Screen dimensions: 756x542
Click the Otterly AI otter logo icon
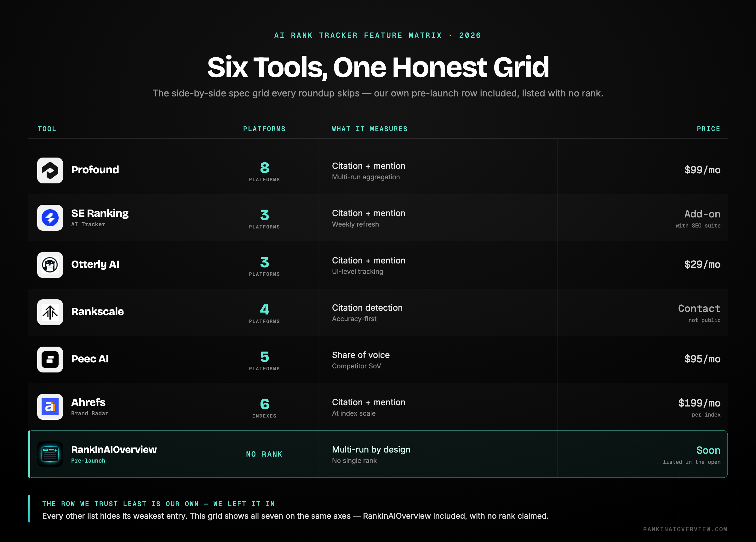(50, 265)
